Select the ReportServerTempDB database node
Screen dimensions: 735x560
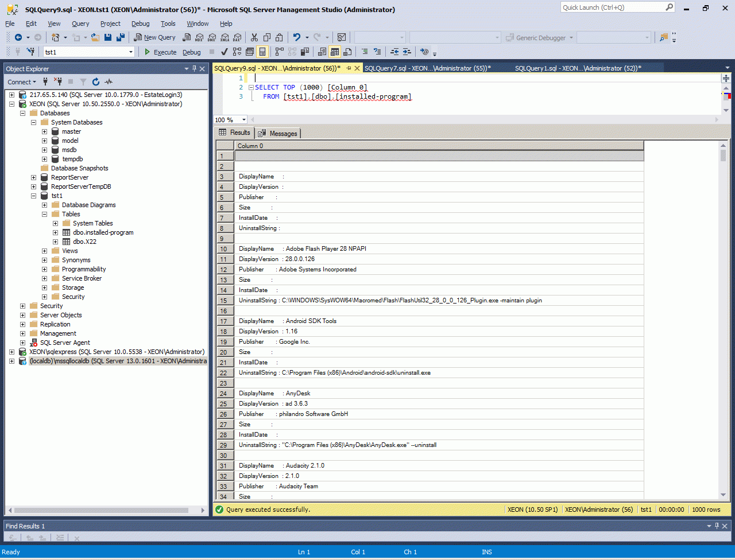coord(81,186)
